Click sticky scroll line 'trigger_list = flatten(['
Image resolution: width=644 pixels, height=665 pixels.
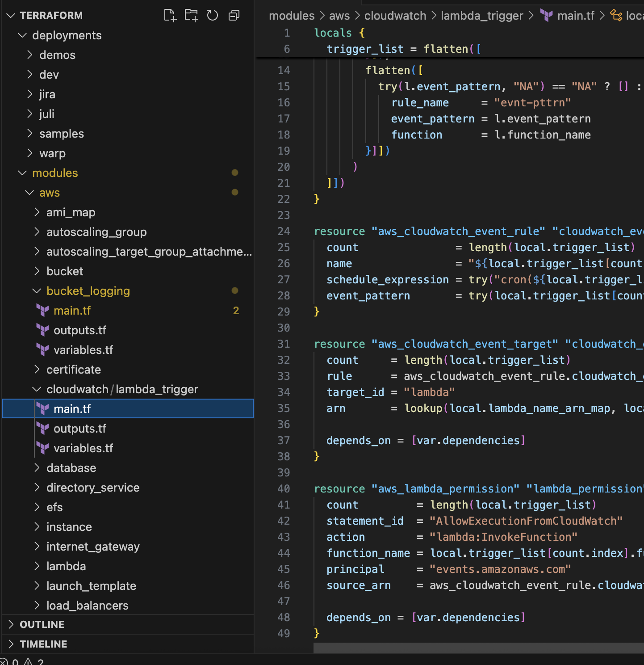[404, 49]
